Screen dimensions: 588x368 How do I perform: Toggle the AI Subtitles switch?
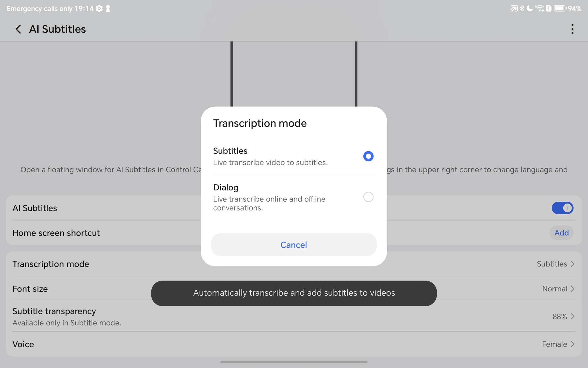coord(562,208)
